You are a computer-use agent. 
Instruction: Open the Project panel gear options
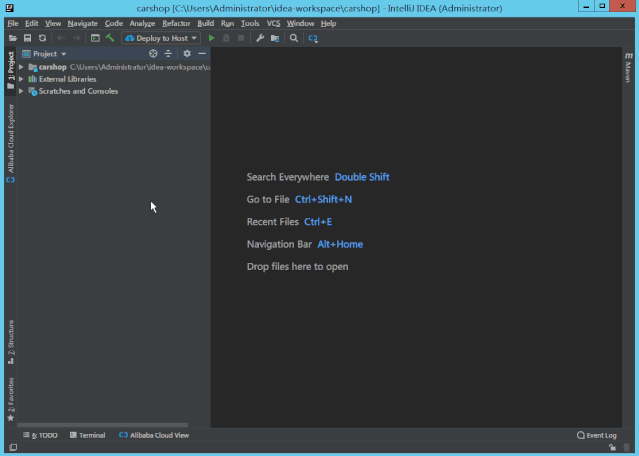click(186, 54)
